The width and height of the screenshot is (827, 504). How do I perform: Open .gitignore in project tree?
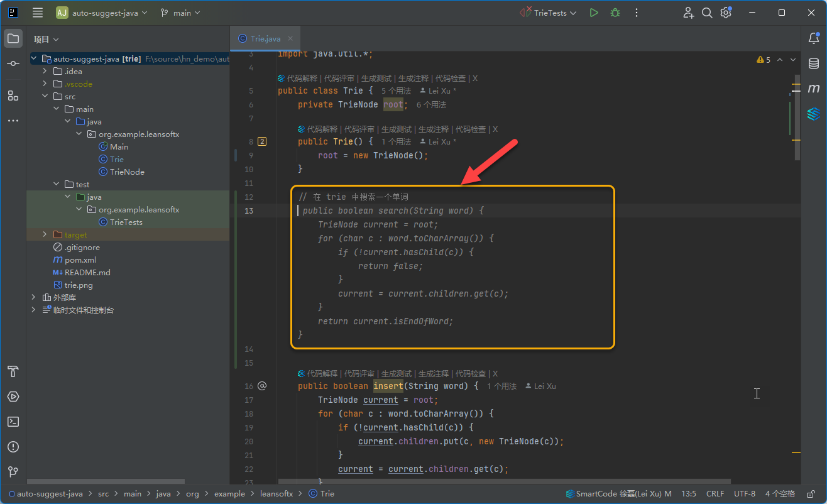tap(84, 247)
